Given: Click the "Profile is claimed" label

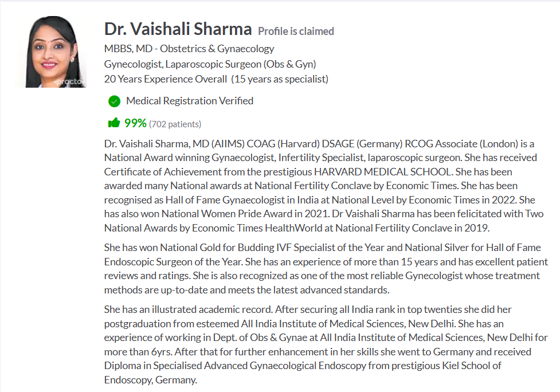Looking at the screenshot, I should coord(296,32).
